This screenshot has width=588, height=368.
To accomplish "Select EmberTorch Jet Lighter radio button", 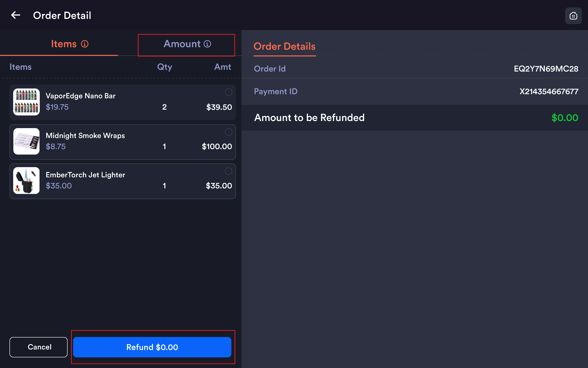I will (x=228, y=171).
